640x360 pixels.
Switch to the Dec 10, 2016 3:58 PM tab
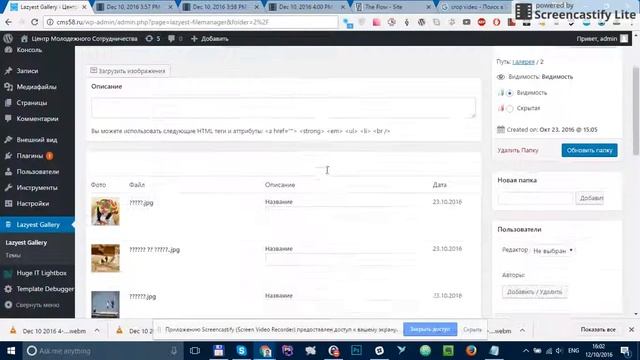(219, 7)
